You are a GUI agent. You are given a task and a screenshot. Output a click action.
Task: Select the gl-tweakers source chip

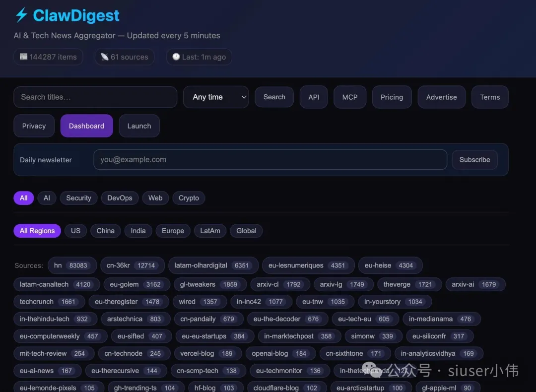(210, 284)
